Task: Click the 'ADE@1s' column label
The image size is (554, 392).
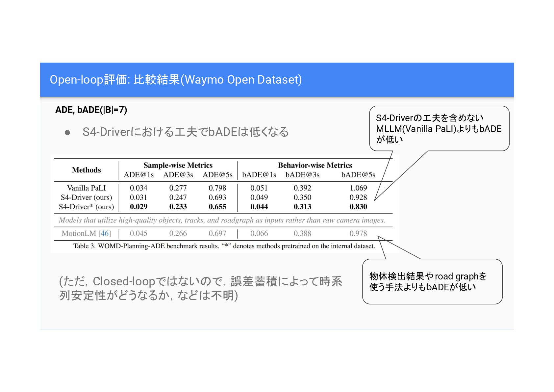Action: point(138,175)
